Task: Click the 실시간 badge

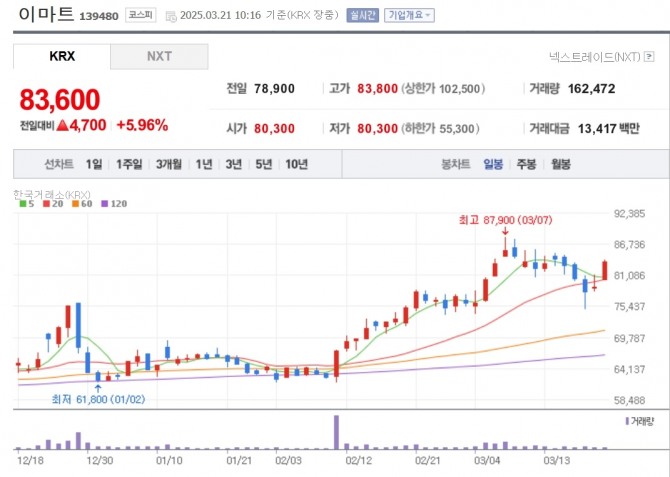Action: (363, 16)
